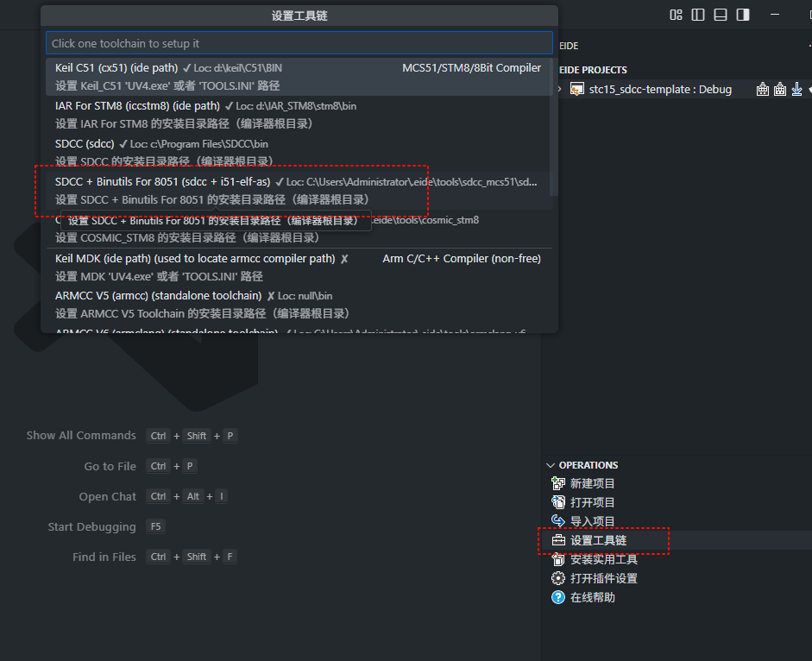Collapse the EIDE PROJECTS section header

point(593,70)
